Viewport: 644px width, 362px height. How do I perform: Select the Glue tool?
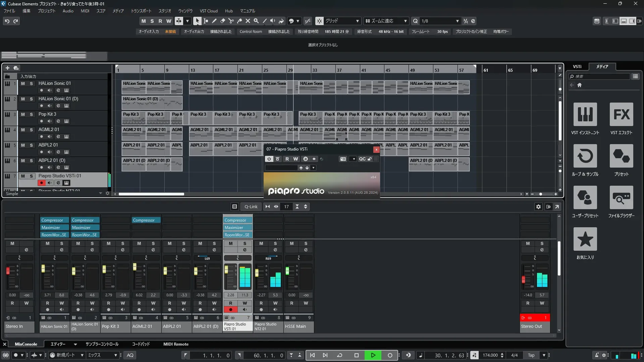click(239, 21)
